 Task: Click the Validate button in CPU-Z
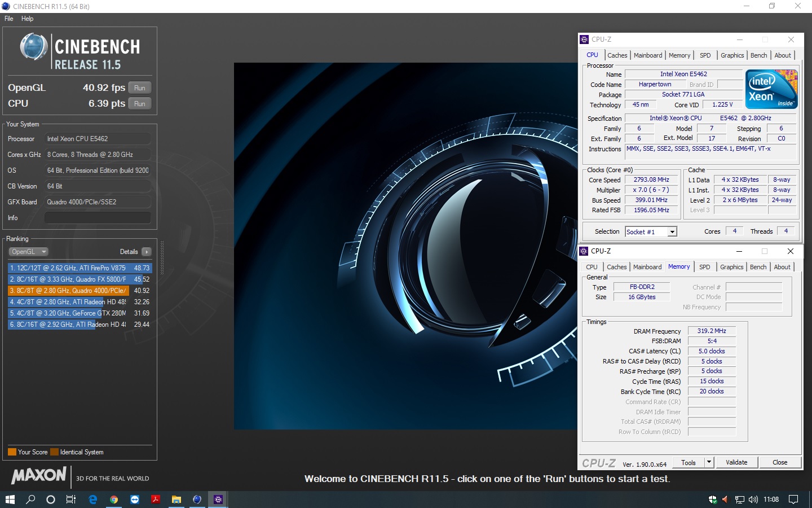(x=736, y=463)
